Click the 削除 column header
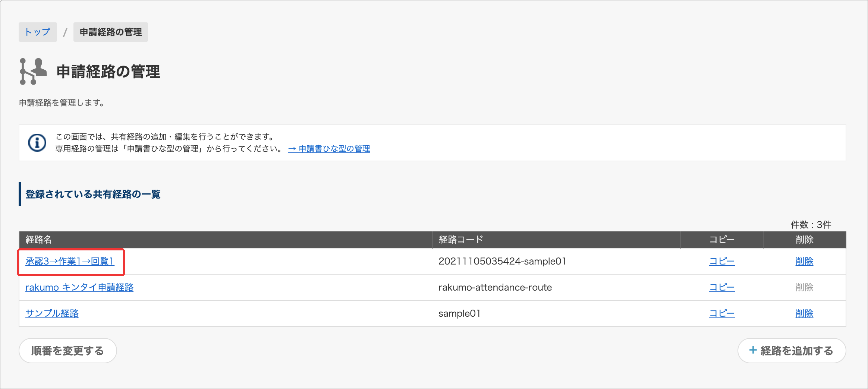868x389 pixels. (x=805, y=240)
